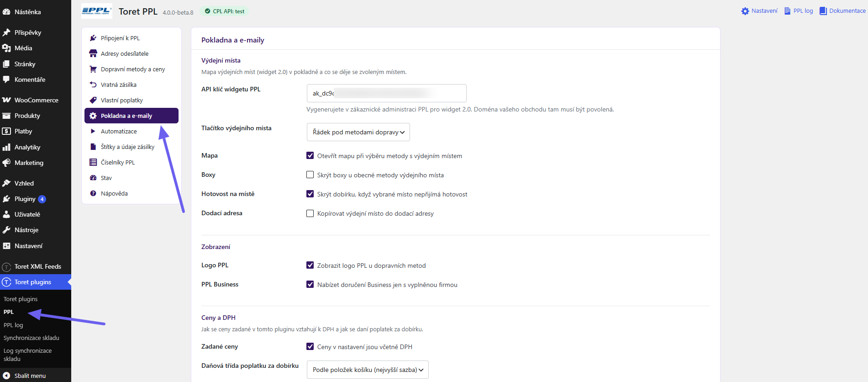The image size is (868, 382).
Task: Toggle Ceny v nastavení včetně DPH
Action: point(310,346)
